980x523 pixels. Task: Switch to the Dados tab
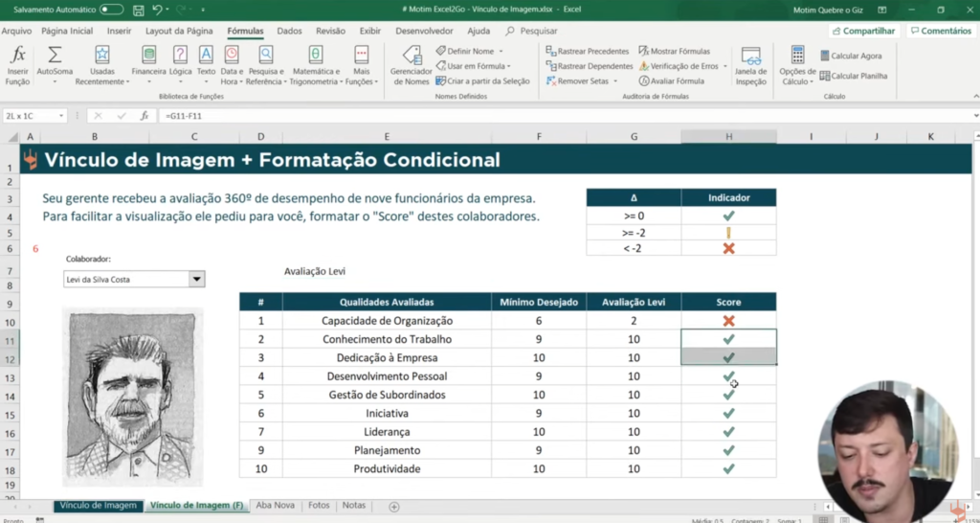[x=289, y=31]
